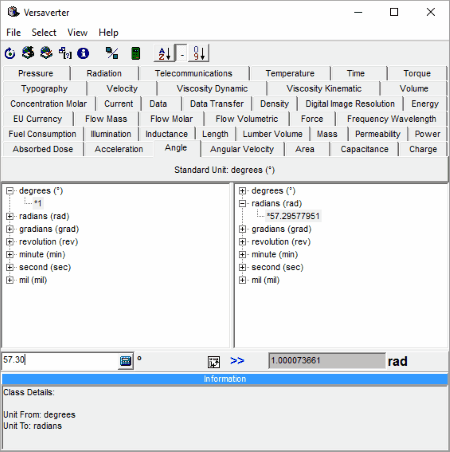This screenshot has width=450, height=452.
Task: Select *1 factor under left degrees
Action: [x=38, y=203]
